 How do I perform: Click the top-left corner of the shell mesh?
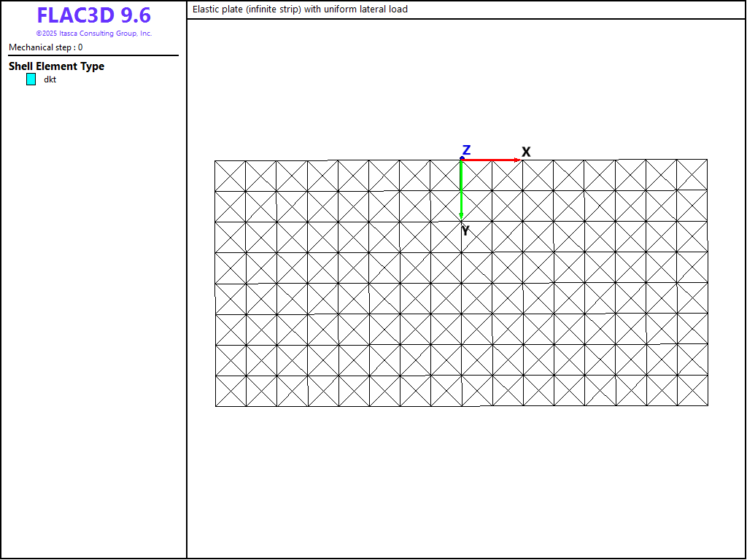pos(215,160)
